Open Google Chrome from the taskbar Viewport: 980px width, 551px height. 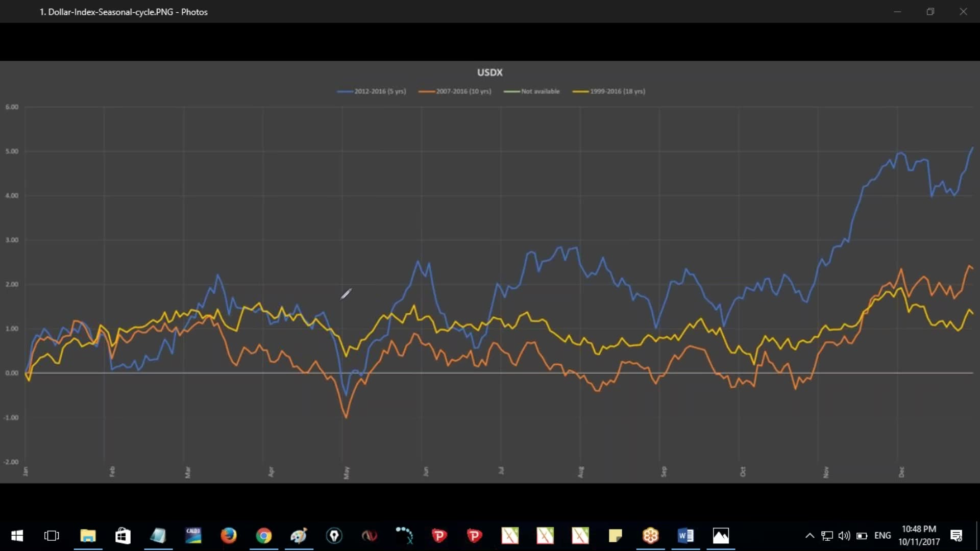[263, 536]
